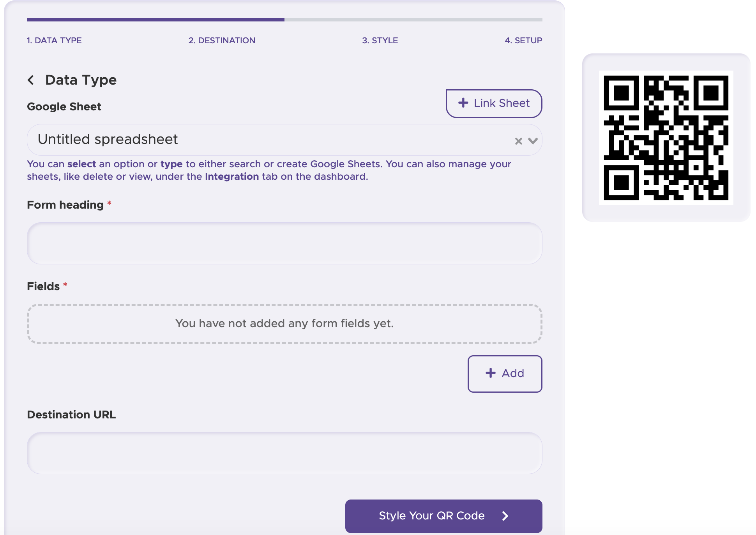Click the step progress bar
756x535 pixels.
tap(284, 19)
